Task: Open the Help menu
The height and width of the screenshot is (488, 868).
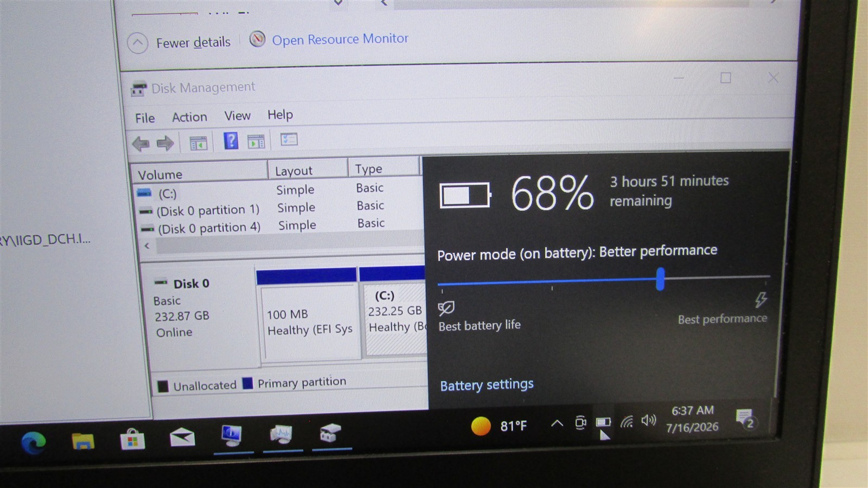Action: tap(280, 115)
